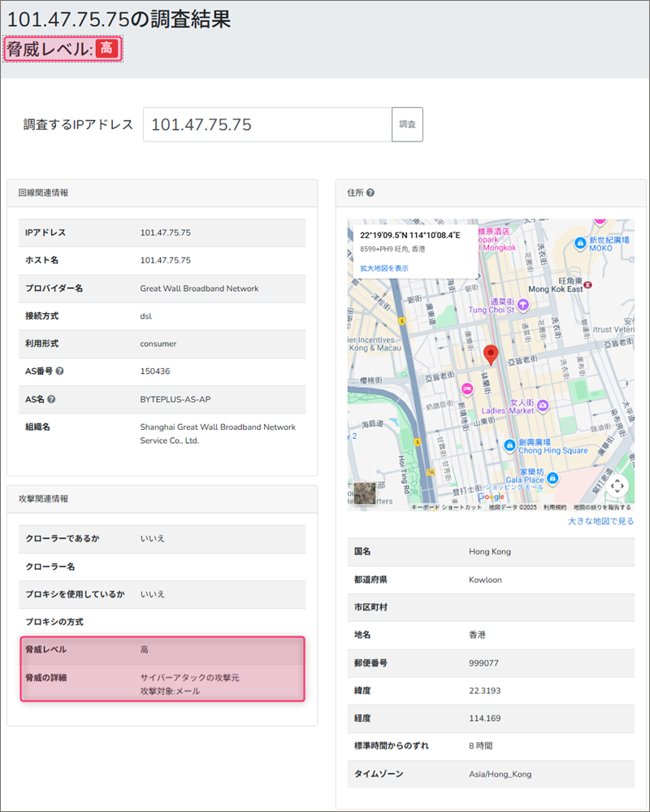The height and width of the screenshot is (812, 650).
Task: Open the 拡大地図を表示 link
Action: pyautogui.click(x=384, y=268)
